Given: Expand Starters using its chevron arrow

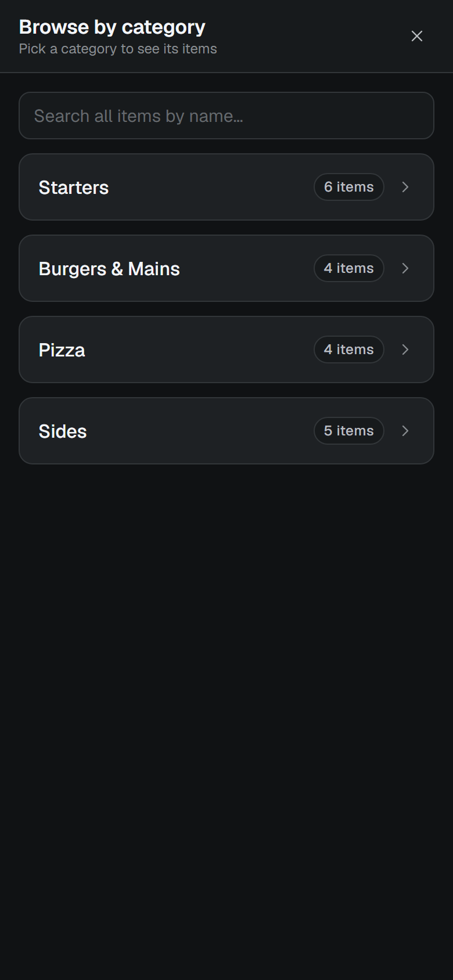Looking at the screenshot, I should (405, 187).
